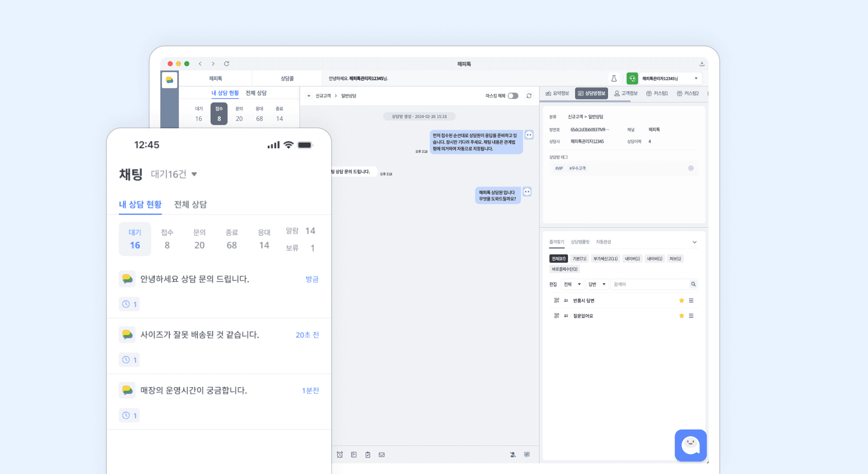Image resolution: width=868 pixels, height=474 pixels.
Task: Click the green headset agent status icon
Action: click(x=632, y=78)
